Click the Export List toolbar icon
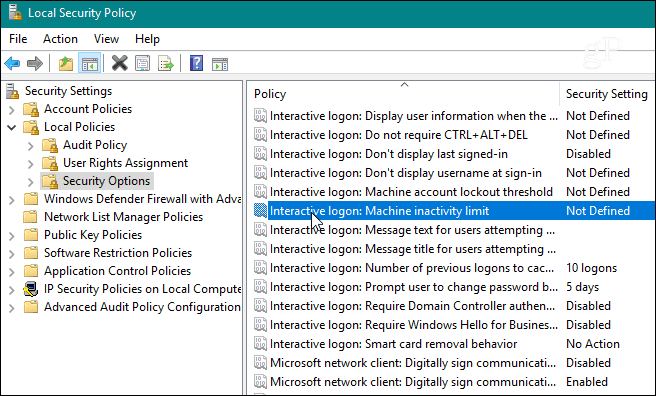Viewport: 656px width, 396px height. (166, 64)
